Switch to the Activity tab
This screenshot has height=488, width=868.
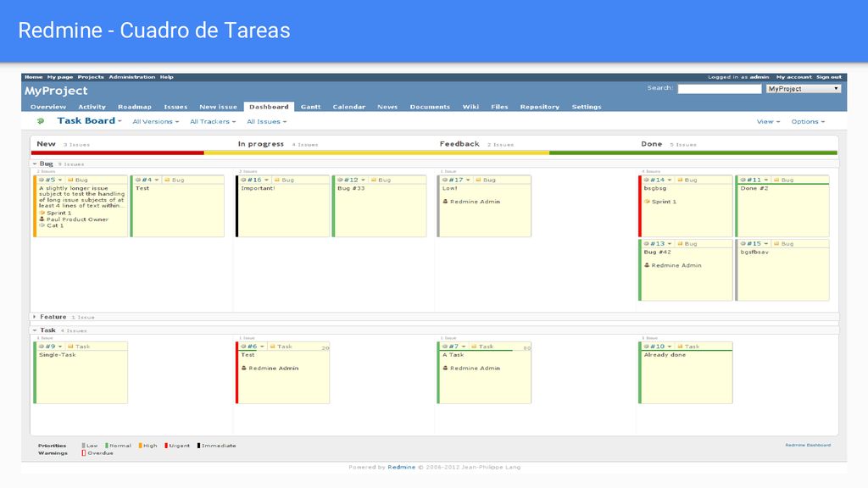point(92,107)
